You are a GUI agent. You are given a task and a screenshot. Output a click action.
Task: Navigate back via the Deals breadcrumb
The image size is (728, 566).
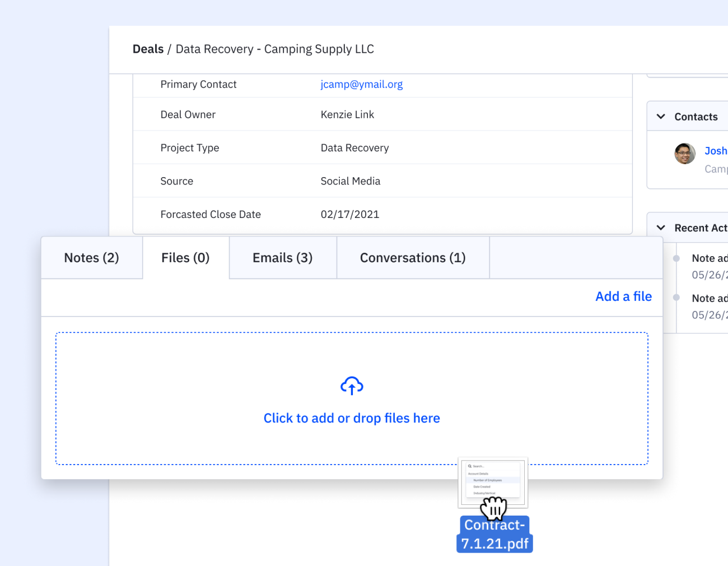[x=148, y=49]
